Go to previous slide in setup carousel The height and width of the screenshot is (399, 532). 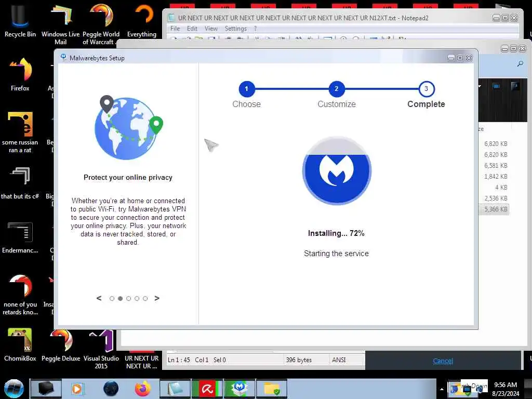[x=99, y=298]
